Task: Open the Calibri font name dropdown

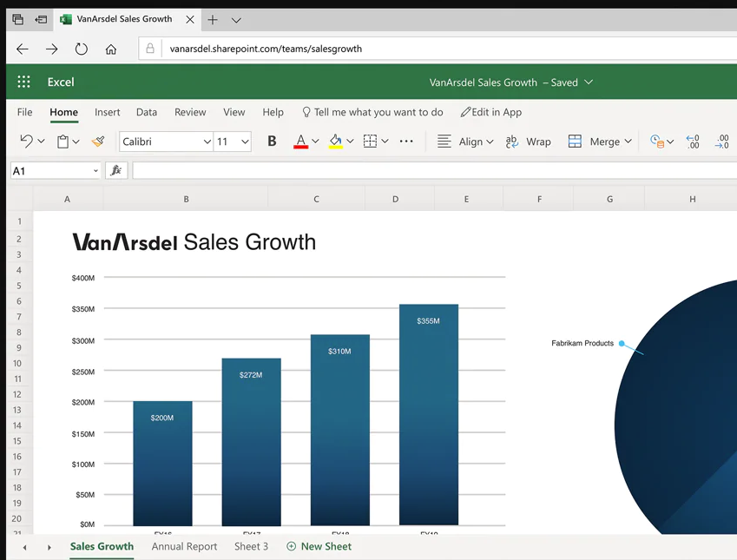Action: (x=207, y=142)
